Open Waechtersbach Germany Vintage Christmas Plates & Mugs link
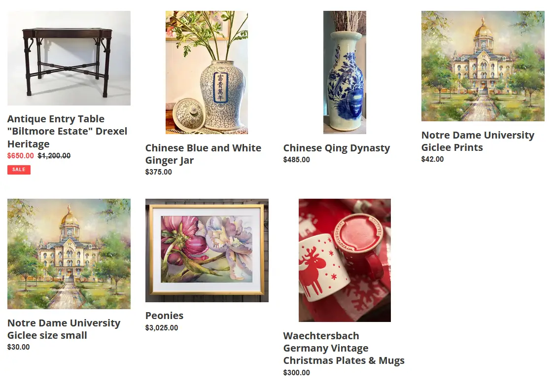Image resolution: width=556 pixels, height=392 pixels. pyautogui.click(x=344, y=348)
